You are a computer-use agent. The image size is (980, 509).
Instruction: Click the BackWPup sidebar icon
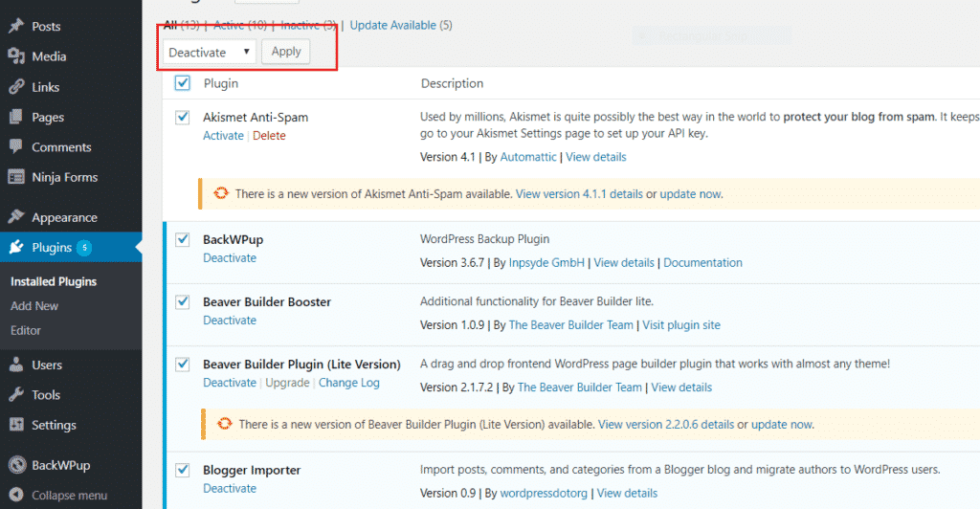(17, 465)
